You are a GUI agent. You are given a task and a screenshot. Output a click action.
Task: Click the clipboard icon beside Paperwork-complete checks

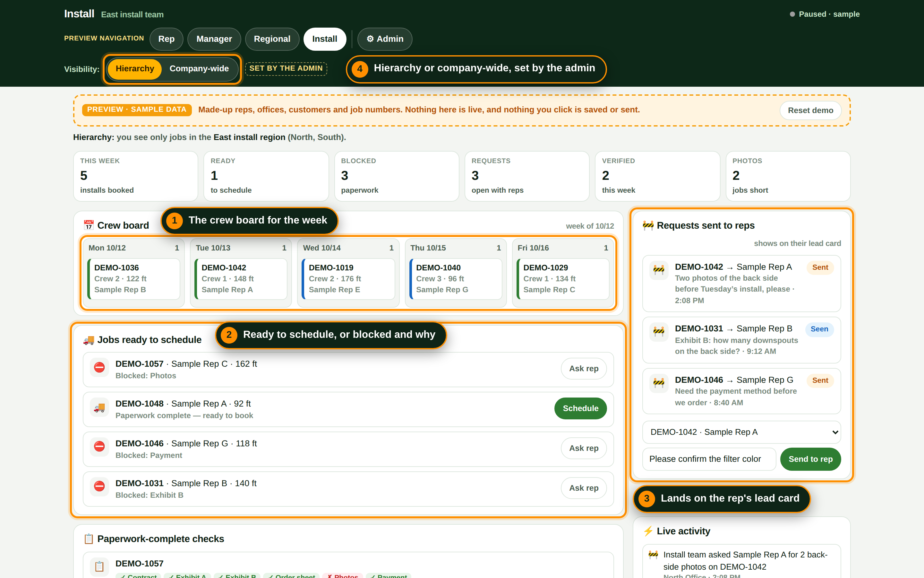(89, 539)
